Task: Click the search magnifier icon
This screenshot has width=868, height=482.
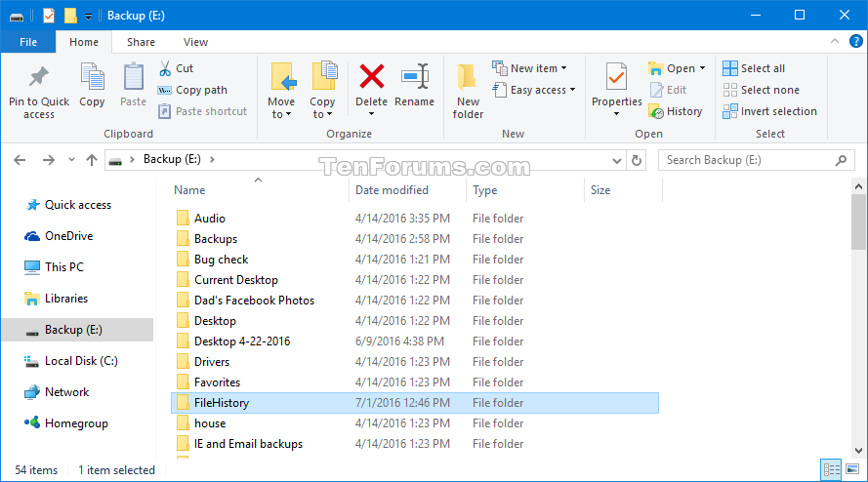Action: [x=842, y=160]
